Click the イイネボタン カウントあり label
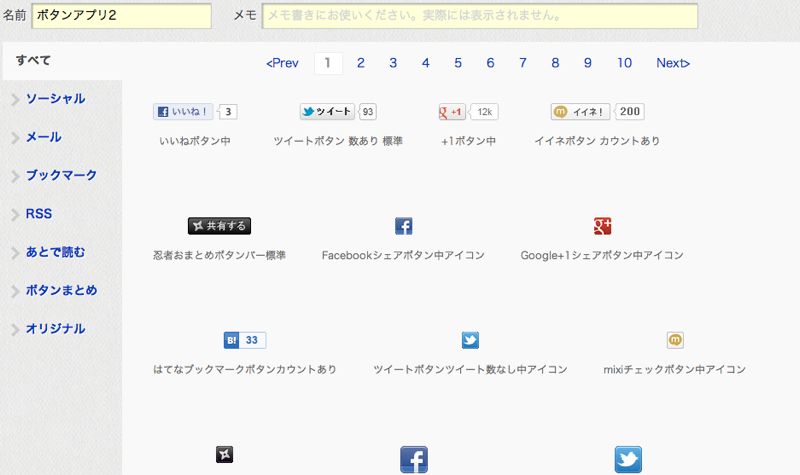 (597, 141)
